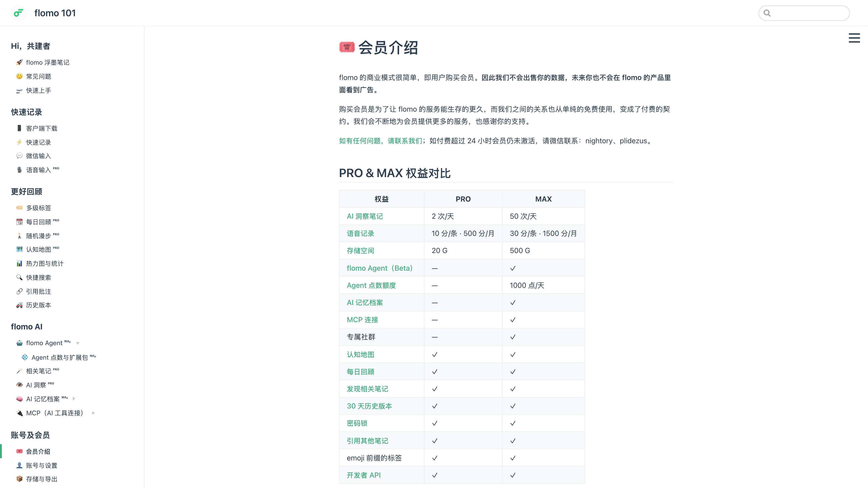Viewport: 868px width, 488px height.
Task: Follow the MCP 连接 table link
Action: tap(363, 320)
